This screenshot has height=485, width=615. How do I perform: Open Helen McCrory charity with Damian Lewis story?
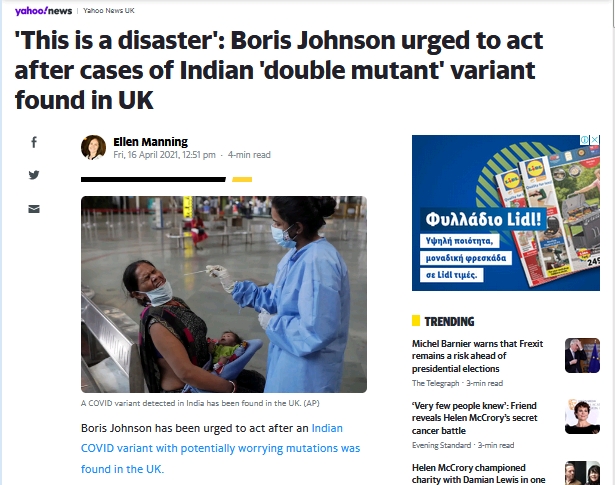(479, 474)
